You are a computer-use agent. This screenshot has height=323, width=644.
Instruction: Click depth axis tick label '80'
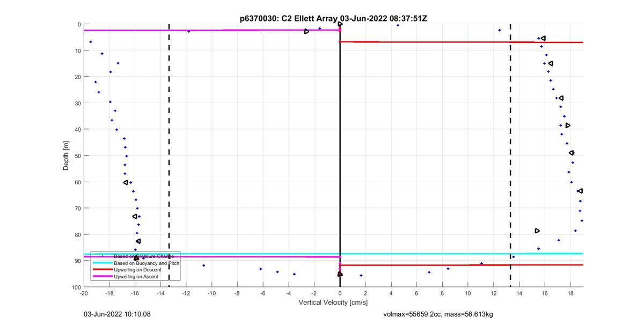click(x=77, y=234)
